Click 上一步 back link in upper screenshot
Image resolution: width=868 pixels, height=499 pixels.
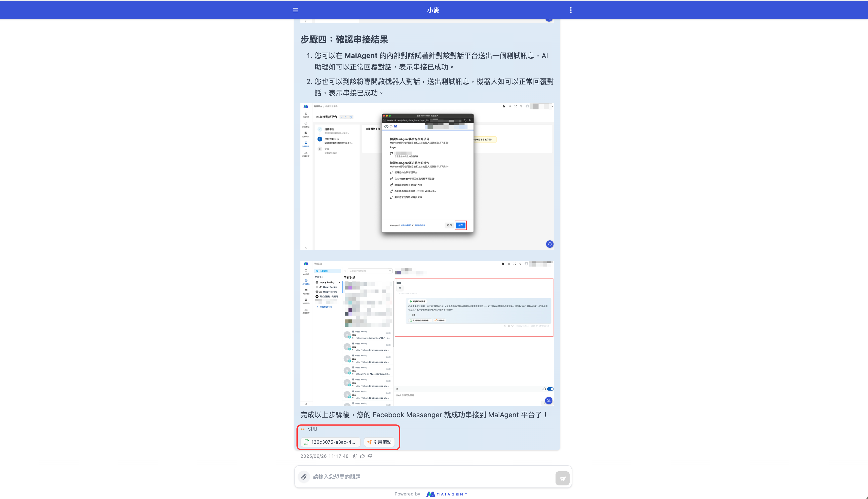tap(347, 117)
